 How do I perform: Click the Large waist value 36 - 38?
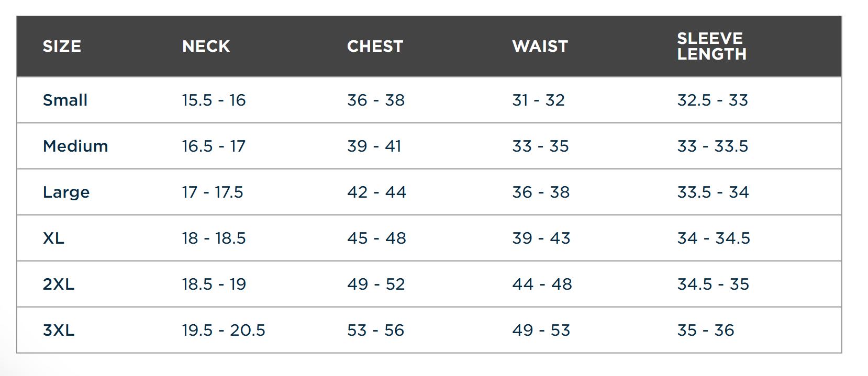tap(541, 192)
